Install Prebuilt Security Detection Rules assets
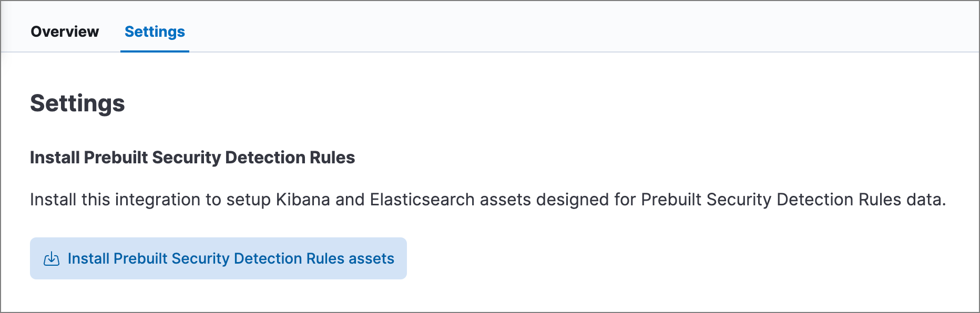The height and width of the screenshot is (313, 980). (218, 258)
